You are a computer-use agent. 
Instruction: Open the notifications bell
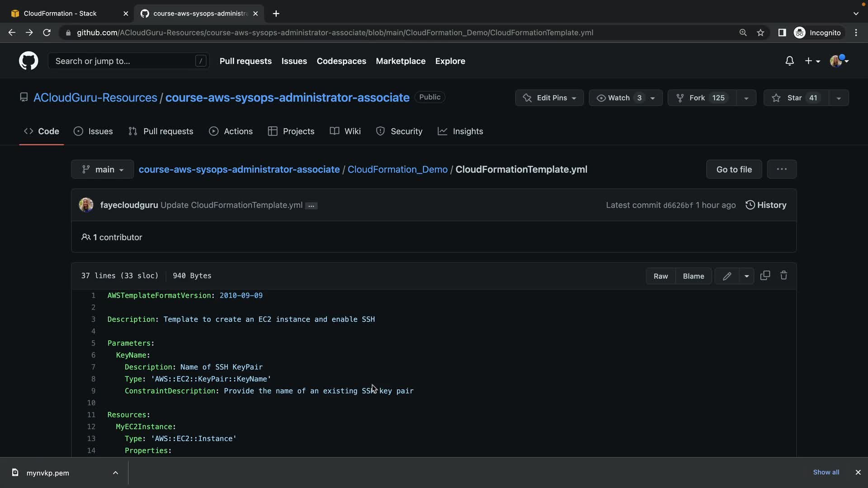(789, 61)
